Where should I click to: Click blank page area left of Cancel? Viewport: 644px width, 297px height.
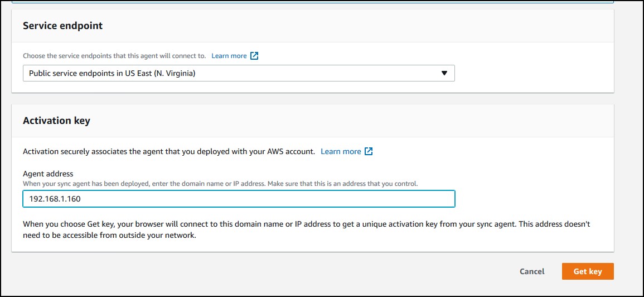[288, 271]
